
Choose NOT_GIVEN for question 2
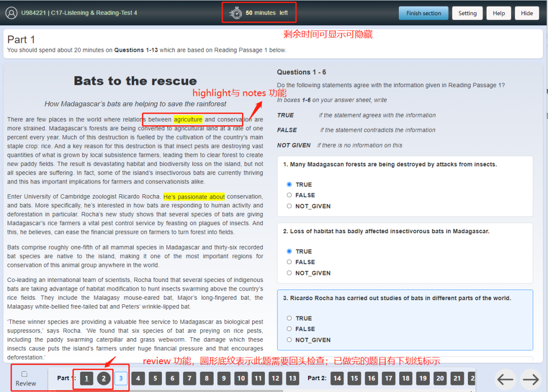coord(289,273)
